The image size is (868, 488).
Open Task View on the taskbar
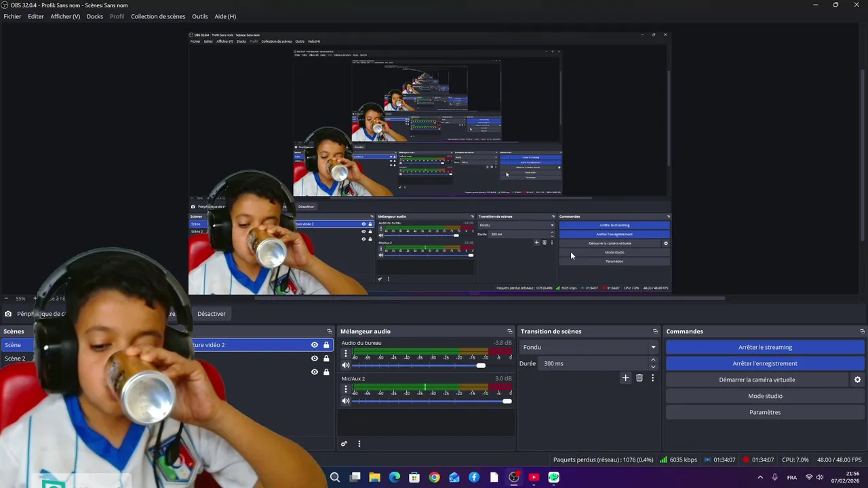355,477
